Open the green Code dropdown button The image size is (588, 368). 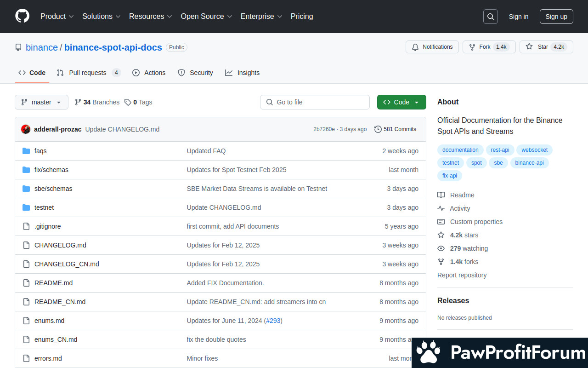pyautogui.click(x=401, y=102)
